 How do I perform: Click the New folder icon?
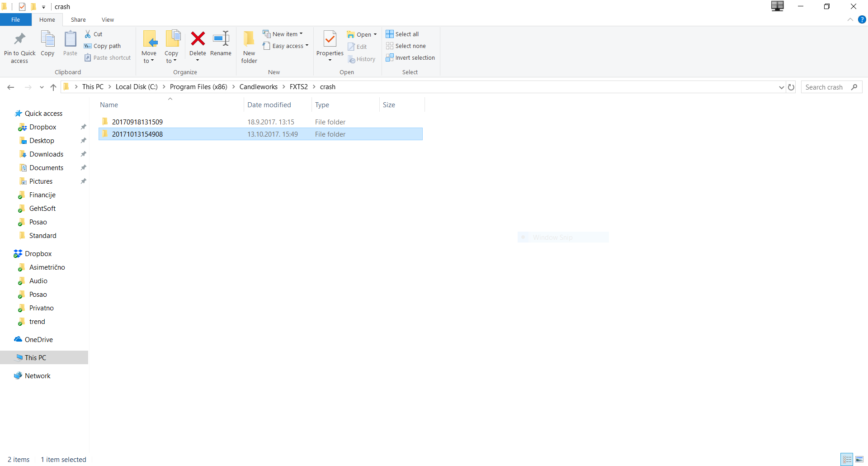click(x=249, y=39)
